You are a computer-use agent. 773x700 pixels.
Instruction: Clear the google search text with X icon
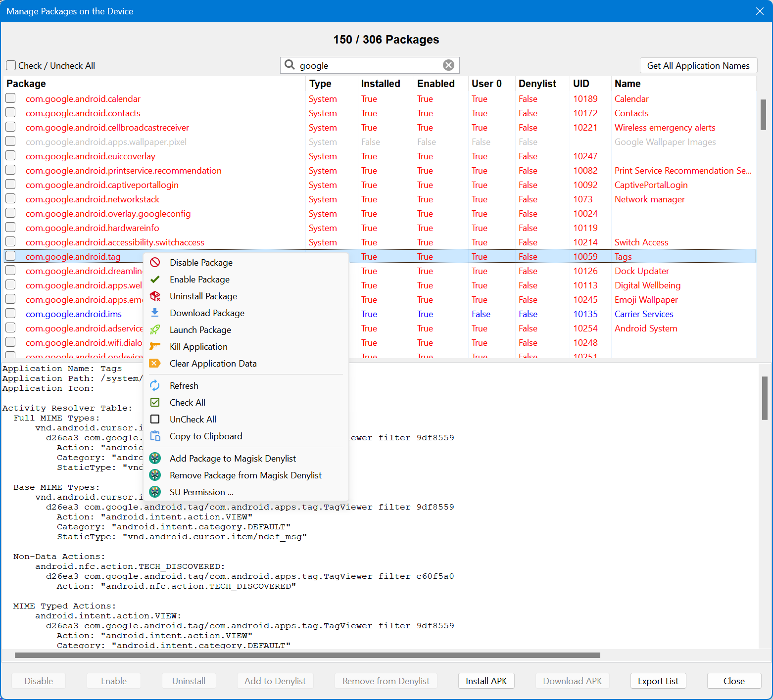point(448,65)
